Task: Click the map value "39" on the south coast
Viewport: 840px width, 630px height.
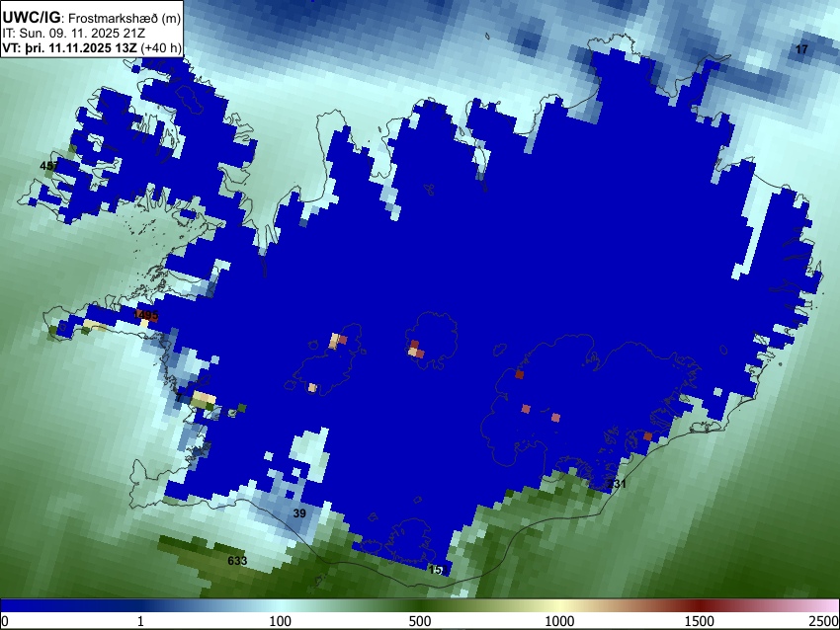Action: pyautogui.click(x=299, y=513)
